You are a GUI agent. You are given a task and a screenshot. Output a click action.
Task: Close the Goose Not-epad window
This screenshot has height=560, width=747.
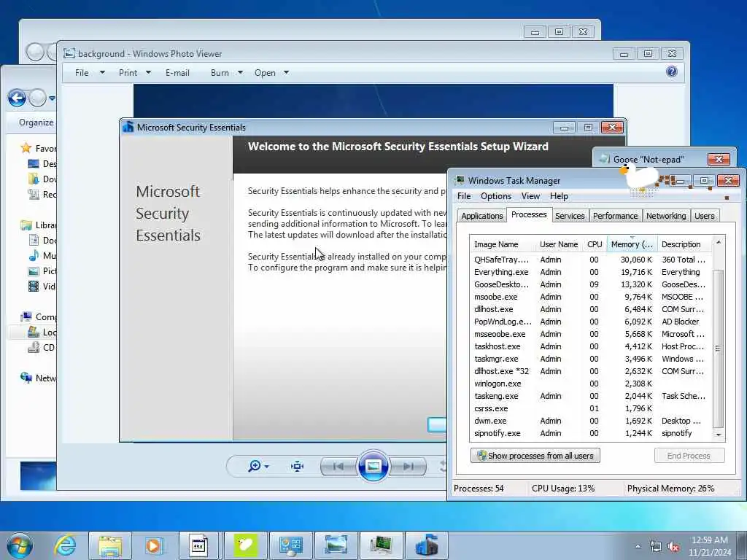tap(719, 159)
